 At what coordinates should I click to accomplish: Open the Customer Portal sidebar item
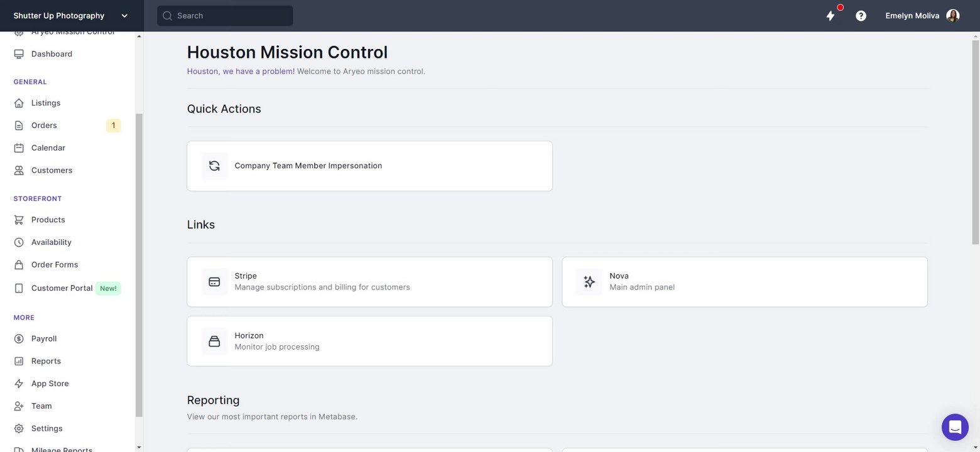[62, 288]
